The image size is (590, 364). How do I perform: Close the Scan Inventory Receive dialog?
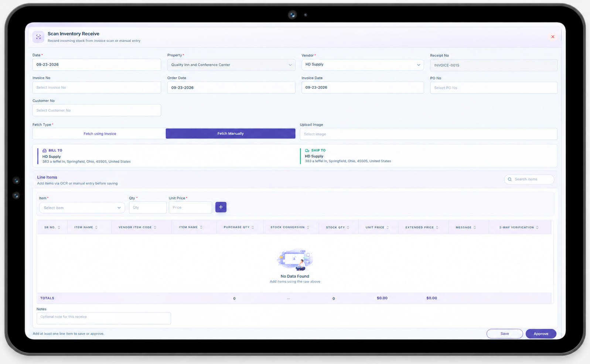(553, 37)
